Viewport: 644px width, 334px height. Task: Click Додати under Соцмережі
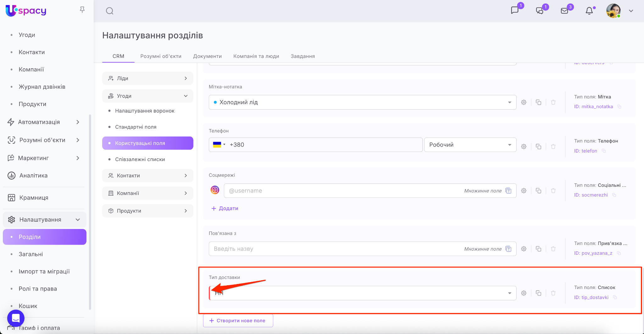(225, 209)
